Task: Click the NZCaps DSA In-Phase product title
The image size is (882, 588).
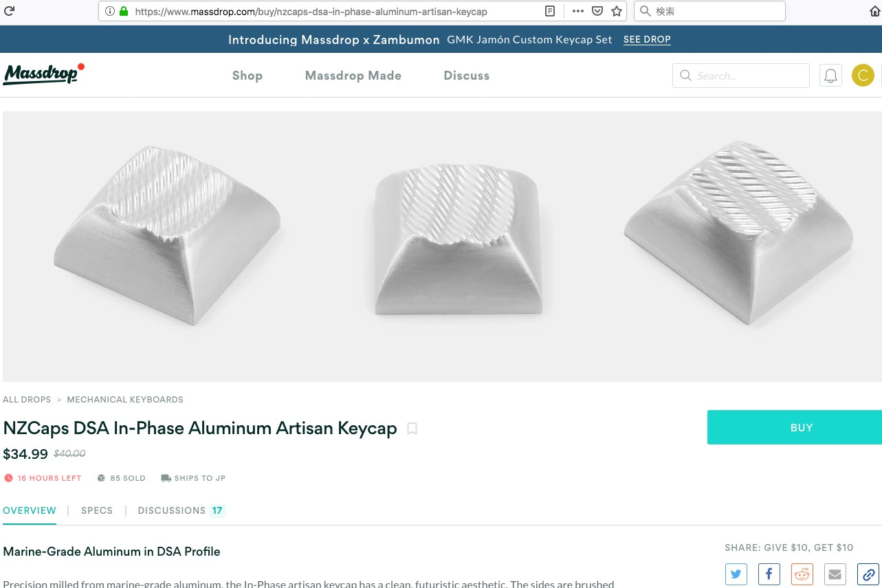Action: (x=200, y=429)
